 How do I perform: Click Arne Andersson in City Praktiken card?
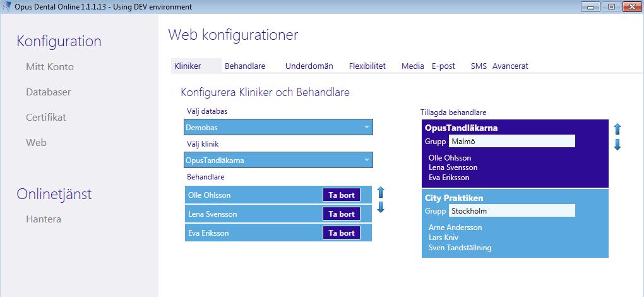(x=455, y=227)
